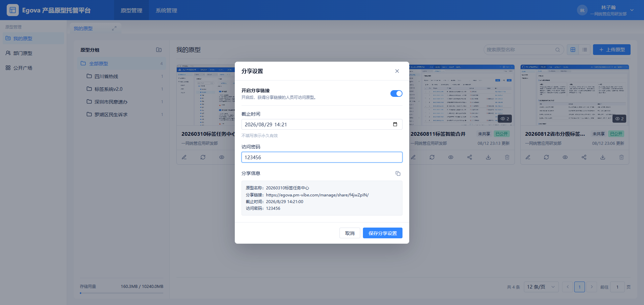Expand the 林子瀚 user account menu

pyautogui.click(x=632, y=10)
